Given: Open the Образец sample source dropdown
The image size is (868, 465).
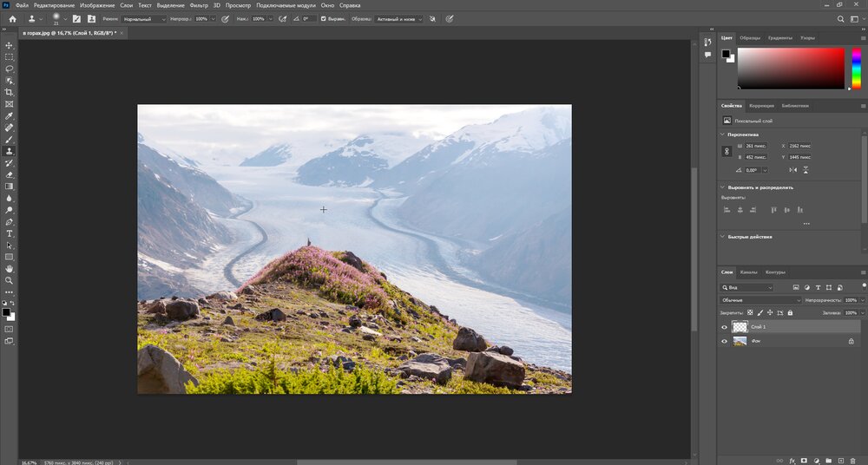Looking at the screenshot, I should pyautogui.click(x=399, y=18).
